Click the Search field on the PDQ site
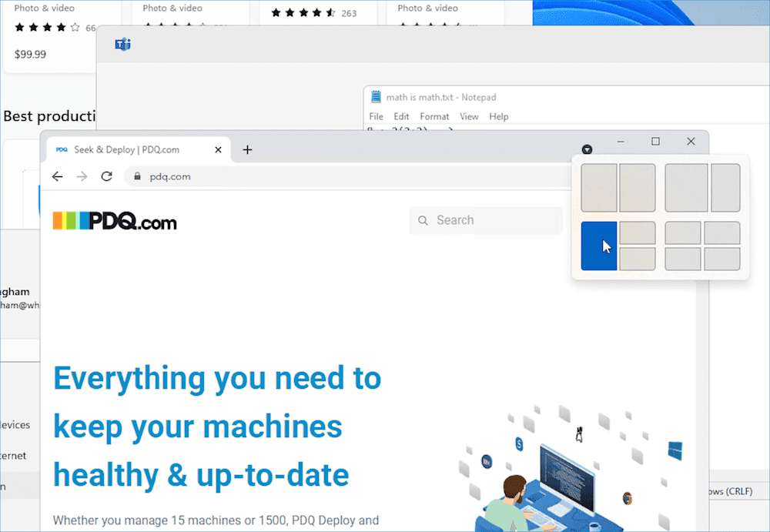The height and width of the screenshot is (532, 770). 486,220
